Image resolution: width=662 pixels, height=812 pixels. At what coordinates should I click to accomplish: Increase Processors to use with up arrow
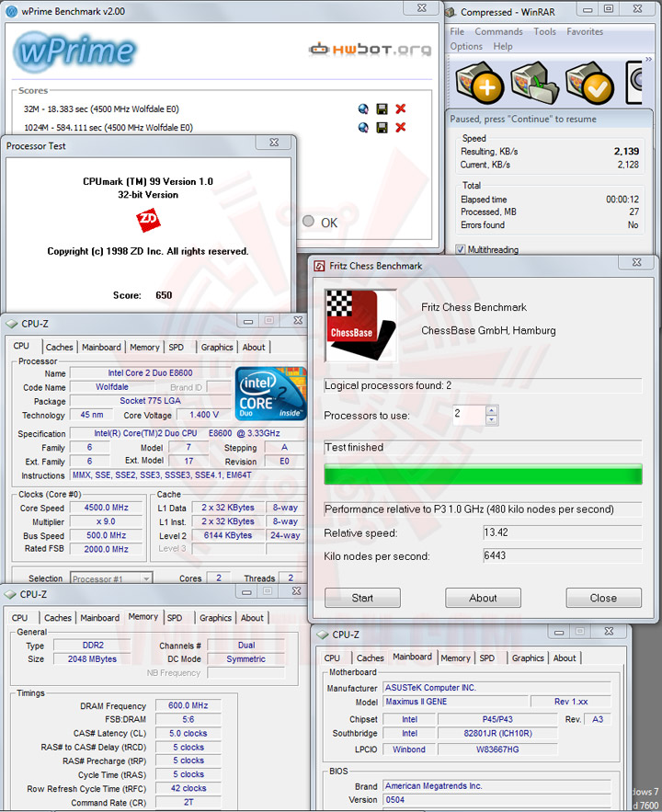[x=492, y=410]
